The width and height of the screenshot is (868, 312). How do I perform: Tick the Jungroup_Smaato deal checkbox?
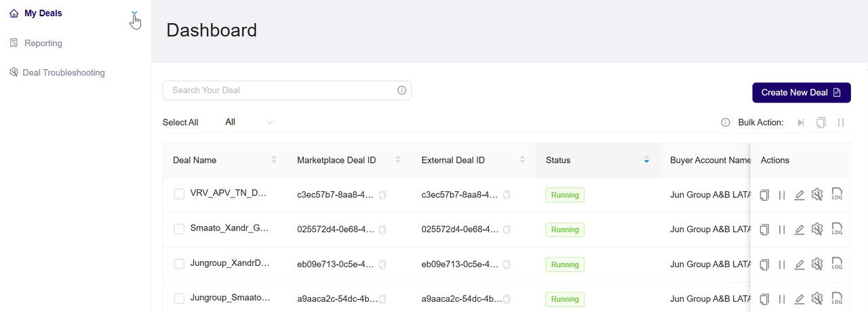coord(179,298)
